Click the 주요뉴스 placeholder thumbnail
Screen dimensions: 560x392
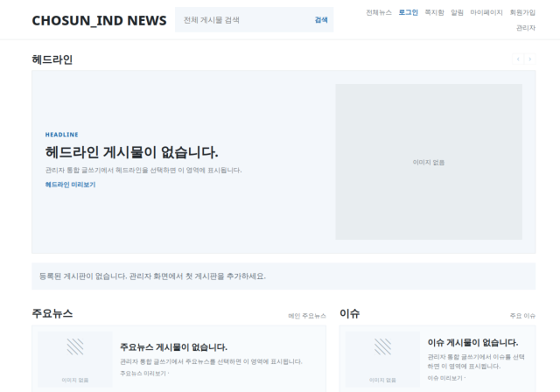click(x=75, y=359)
